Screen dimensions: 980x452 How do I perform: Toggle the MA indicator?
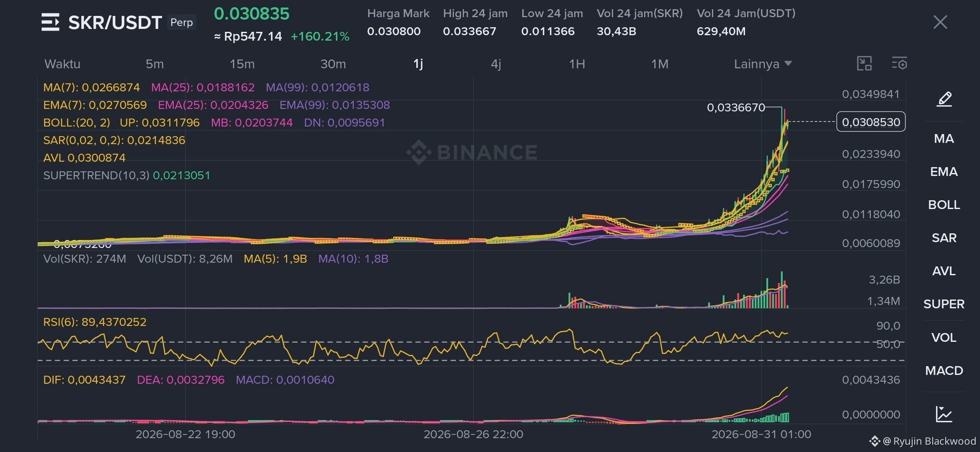click(x=944, y=139)
